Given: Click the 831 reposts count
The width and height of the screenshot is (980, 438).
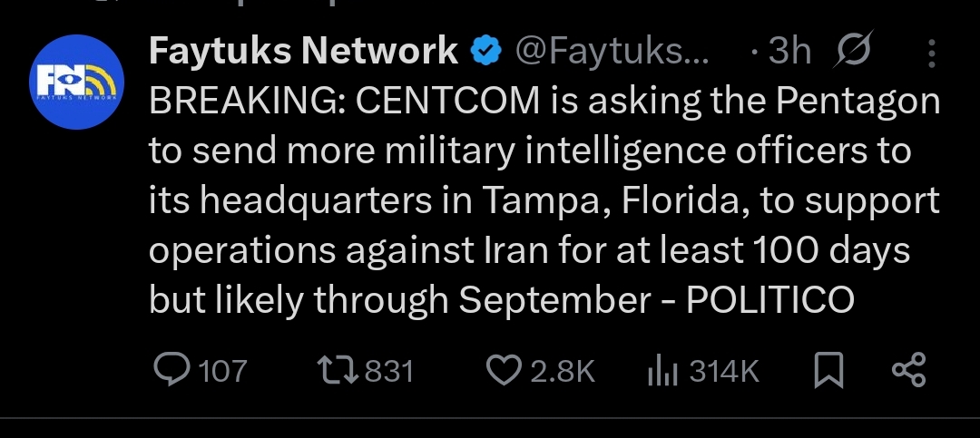Looking at the screenshot, I should pyautogui.click(x=388, y=371).
